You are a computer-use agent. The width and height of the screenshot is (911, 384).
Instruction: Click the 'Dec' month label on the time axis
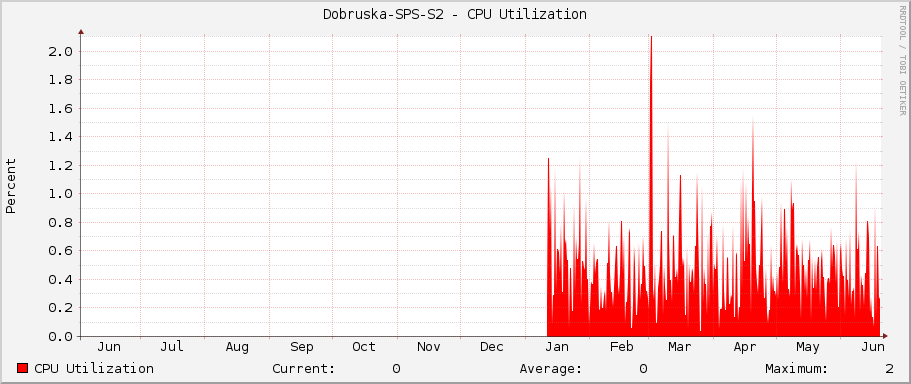tap(492, 347)
